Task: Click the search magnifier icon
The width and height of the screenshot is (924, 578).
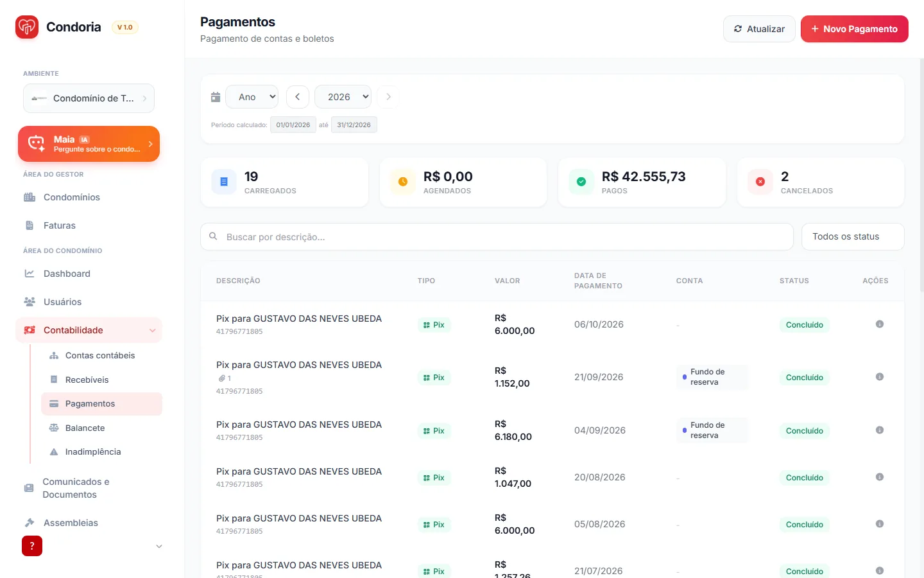Action: (213, 236)
